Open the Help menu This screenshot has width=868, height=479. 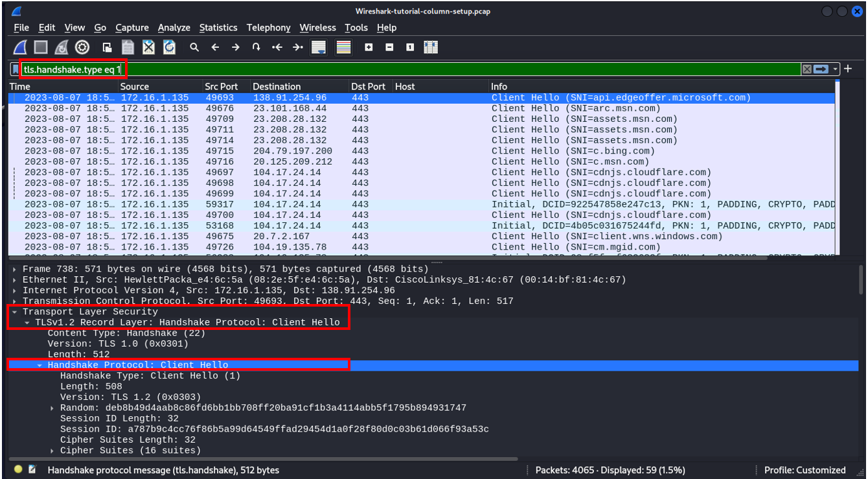click(387, 27)
